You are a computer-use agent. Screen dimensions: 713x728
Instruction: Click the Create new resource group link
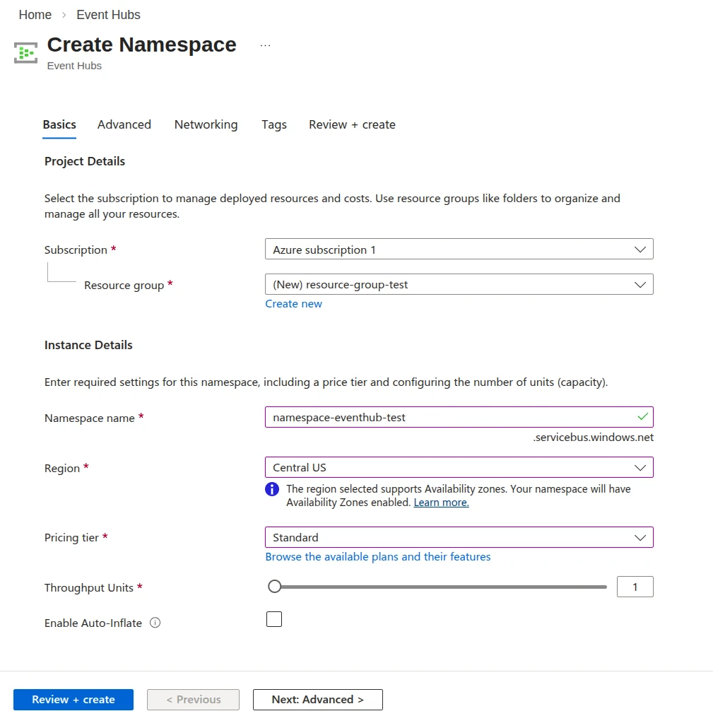point(293,304)
